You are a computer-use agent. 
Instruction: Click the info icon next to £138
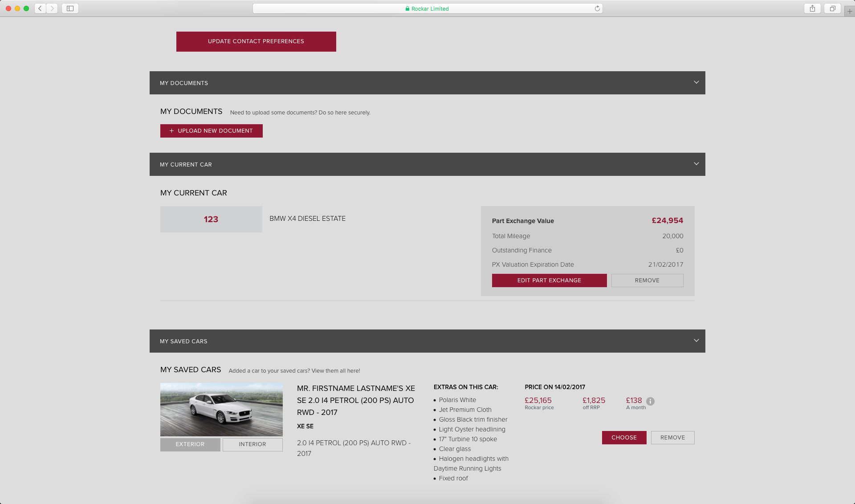pos(650,401)
